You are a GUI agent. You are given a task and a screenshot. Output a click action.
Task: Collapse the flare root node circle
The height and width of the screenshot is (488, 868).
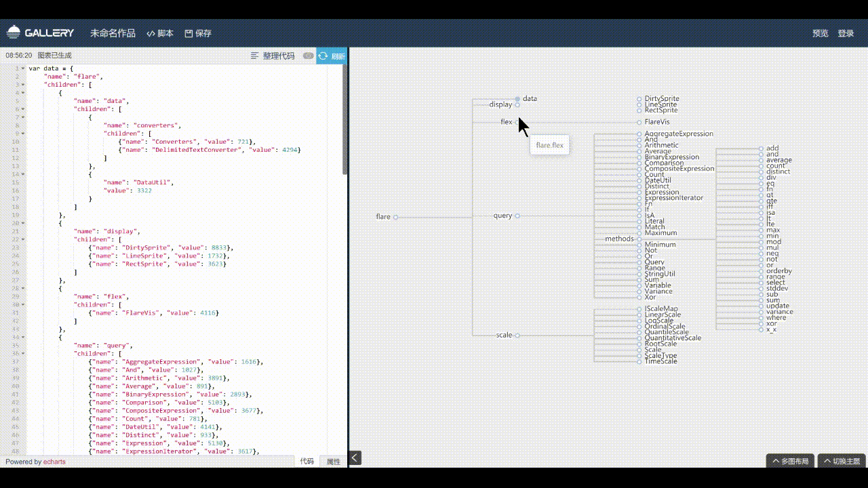coord(396,217)
